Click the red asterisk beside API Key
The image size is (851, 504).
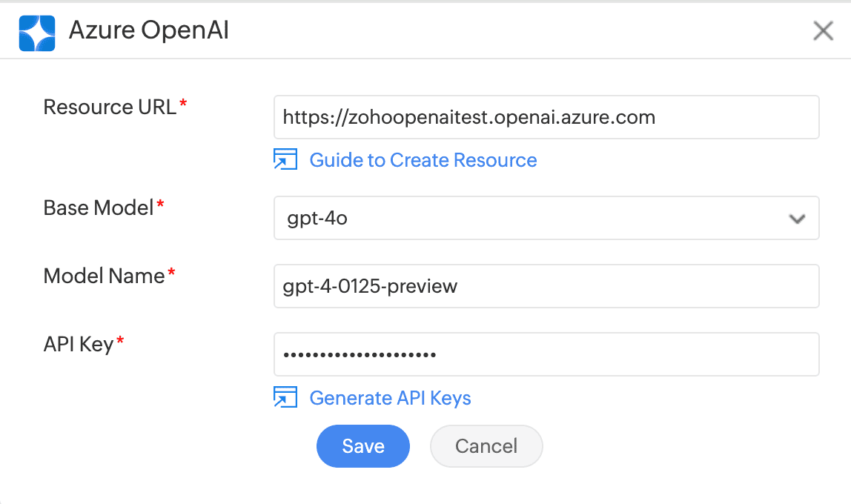pos(121,339)
